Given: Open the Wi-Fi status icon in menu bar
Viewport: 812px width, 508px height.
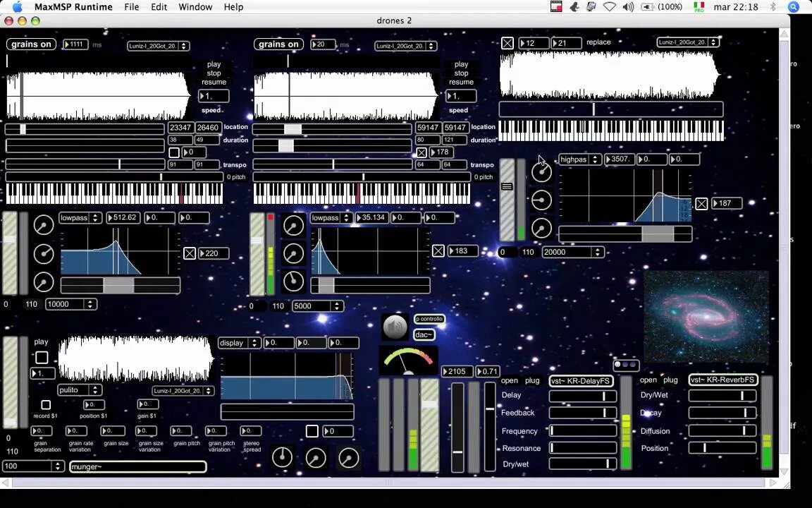Looking at the screenshot, I should (610, 7).
